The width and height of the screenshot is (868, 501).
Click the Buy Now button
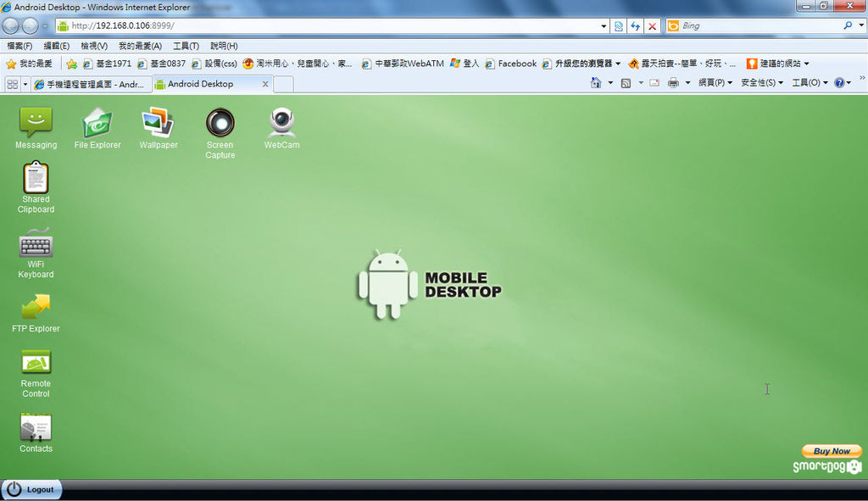coord(832,451)
